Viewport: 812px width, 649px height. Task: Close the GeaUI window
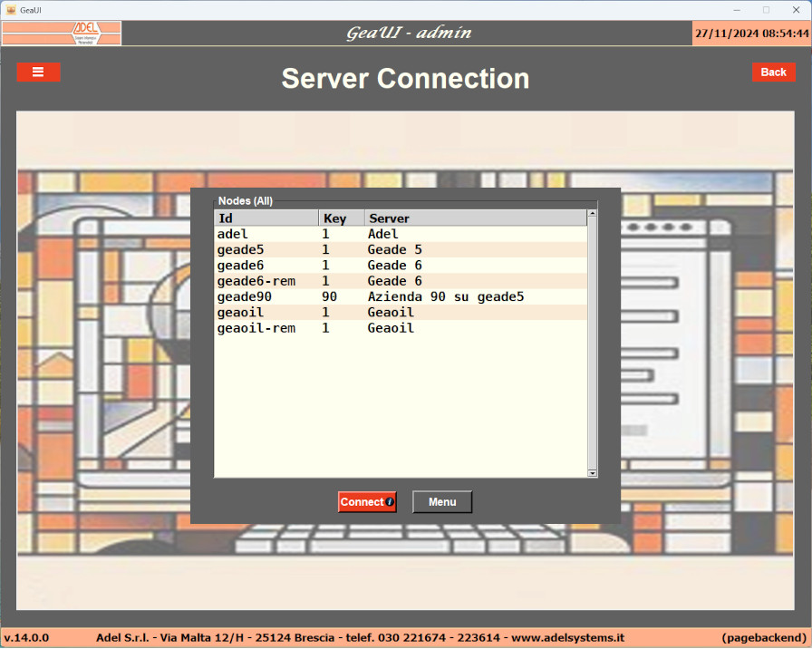(x=797, y=10)
